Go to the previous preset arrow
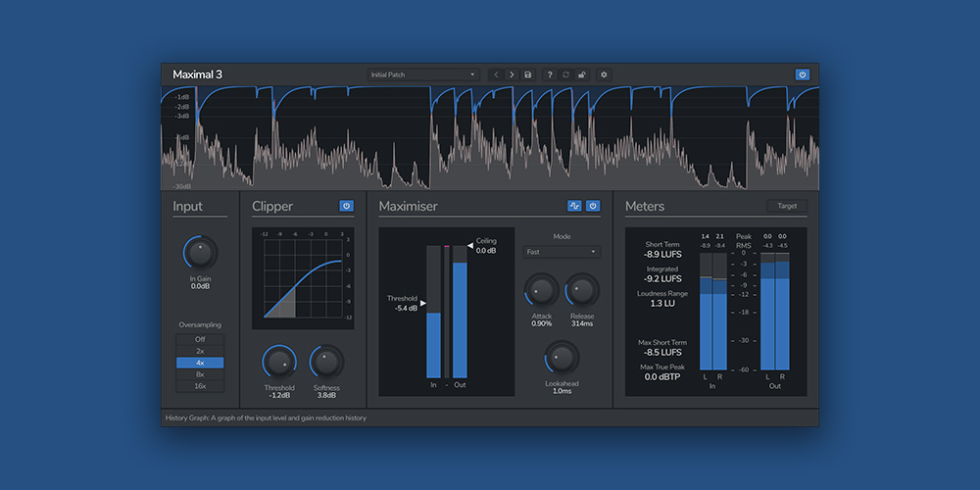Image resolution: width=980 pixels, height=490 pixels. 496,74
